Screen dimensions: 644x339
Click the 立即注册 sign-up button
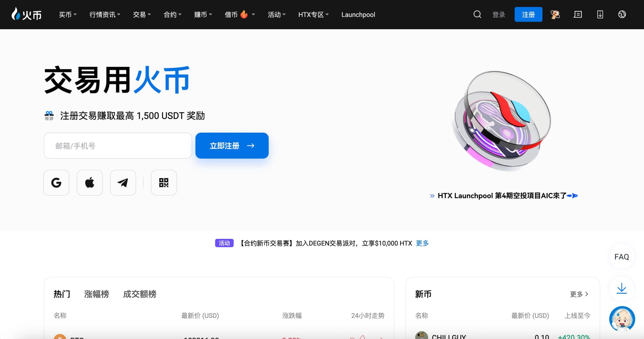click(x=232, y=145)
